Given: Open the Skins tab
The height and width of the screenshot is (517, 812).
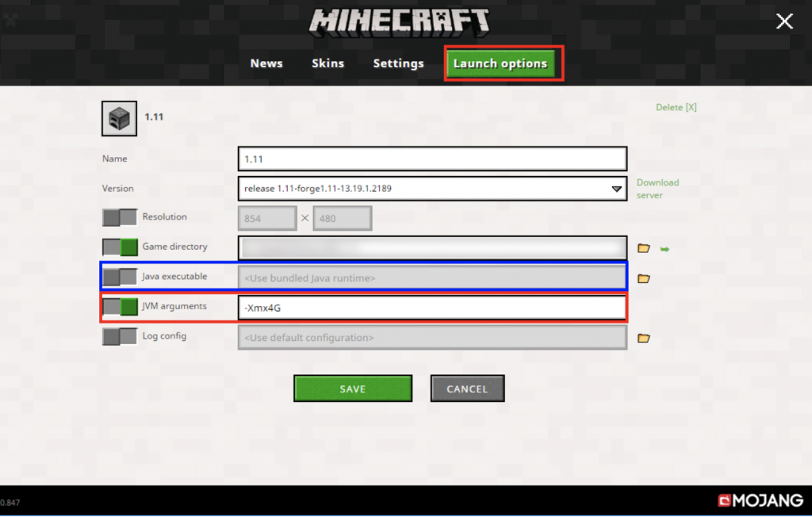Looking at the screenshot, I should pyautogui.click(x=327, y=63).
